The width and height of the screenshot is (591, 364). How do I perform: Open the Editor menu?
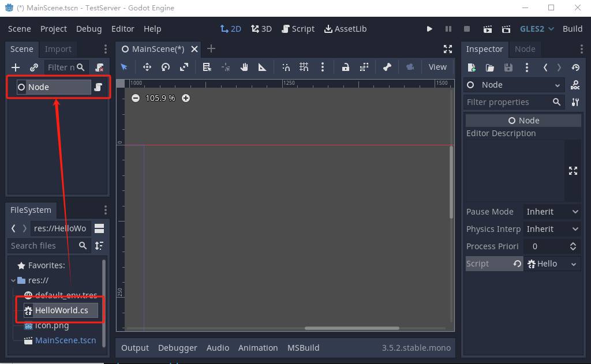(x=122, y=29)
